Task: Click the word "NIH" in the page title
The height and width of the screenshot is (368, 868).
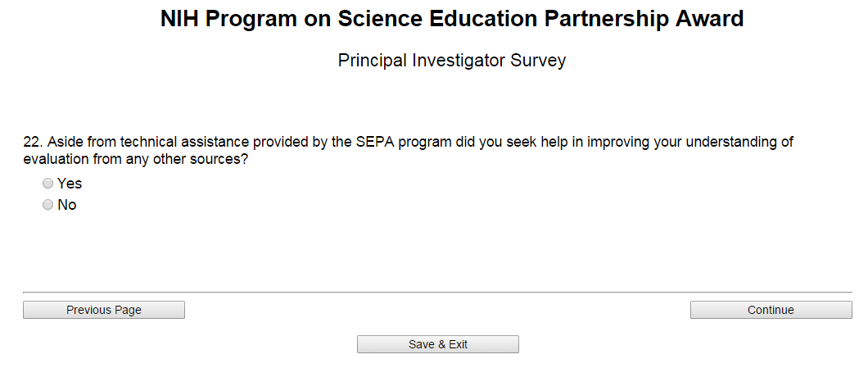Action: pos(180,20)
